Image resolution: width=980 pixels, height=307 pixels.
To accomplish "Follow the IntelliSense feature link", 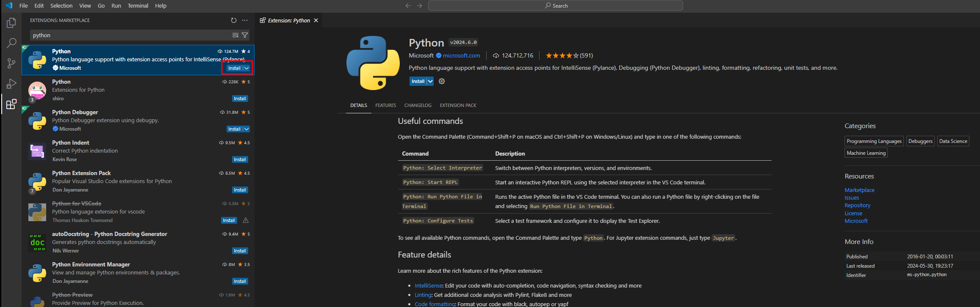I will pos(428,286).
